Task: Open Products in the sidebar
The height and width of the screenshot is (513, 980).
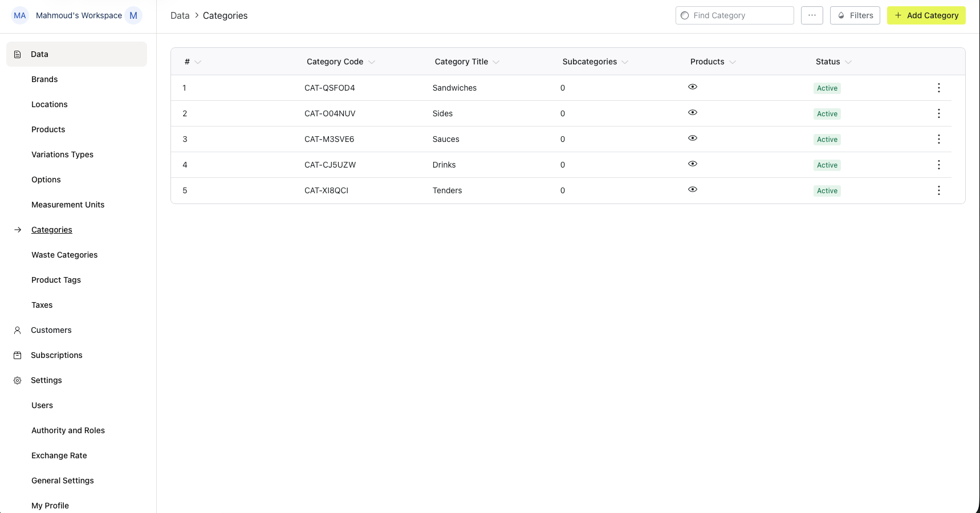Action: click(48, 129)
